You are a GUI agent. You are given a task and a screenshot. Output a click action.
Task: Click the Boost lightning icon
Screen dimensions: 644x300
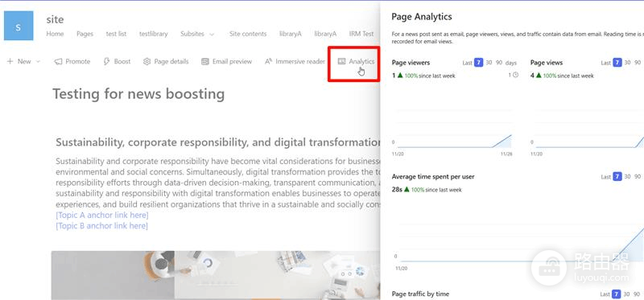point(106,62)
